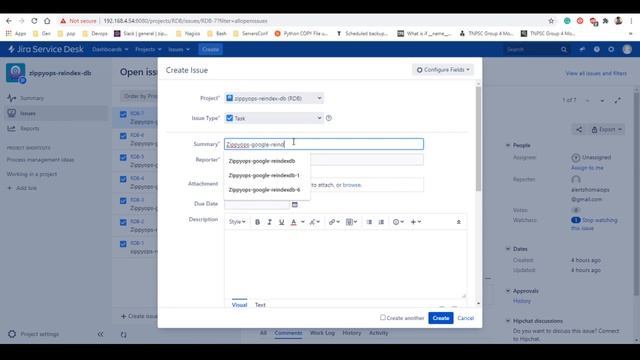
Task: Toggle the Create another checkbox
Action: 382,318
